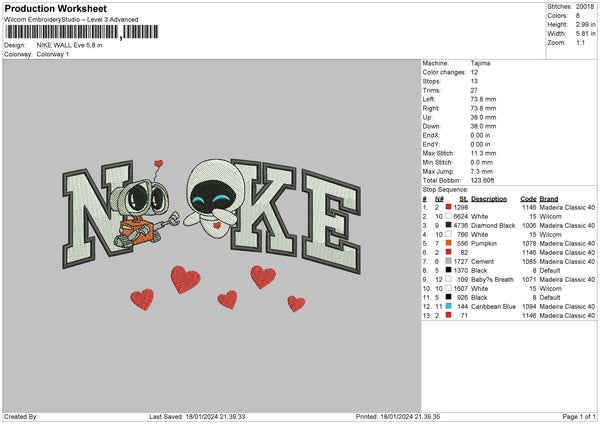The height and width of the screenshot is (424, 600).
Task: Click the small heart on WALL-E's antenna
Action: pos(159,163)
